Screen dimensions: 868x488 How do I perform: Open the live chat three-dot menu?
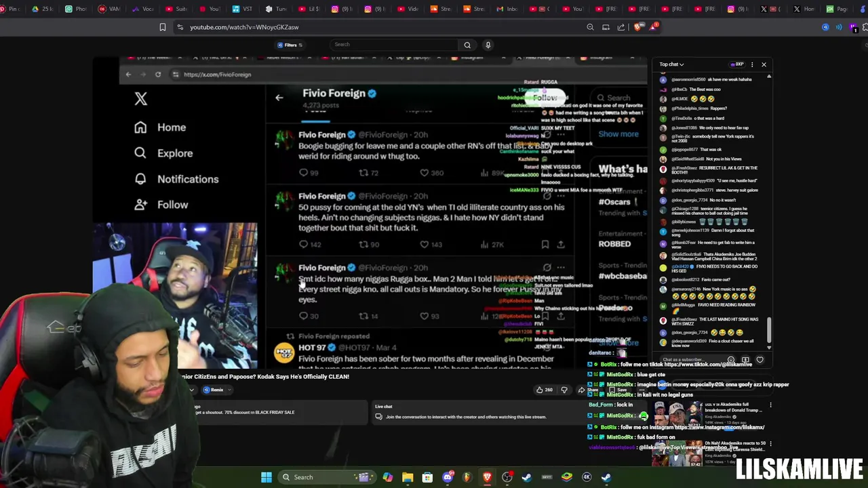752,64
